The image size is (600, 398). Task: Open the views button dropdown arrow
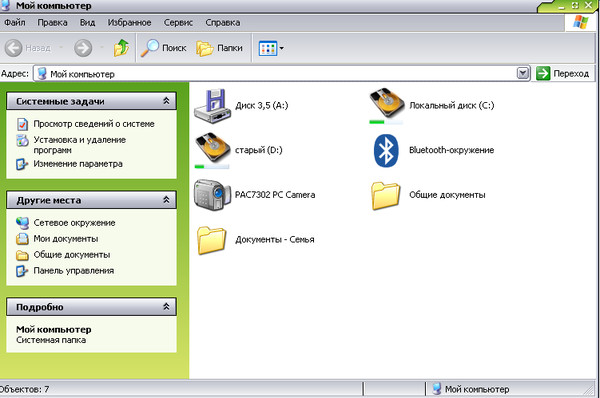tap(282, 49)
